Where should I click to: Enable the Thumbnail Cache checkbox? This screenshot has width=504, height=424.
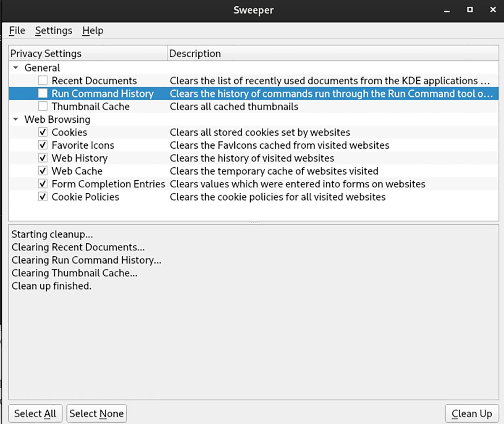pos(42,106)
